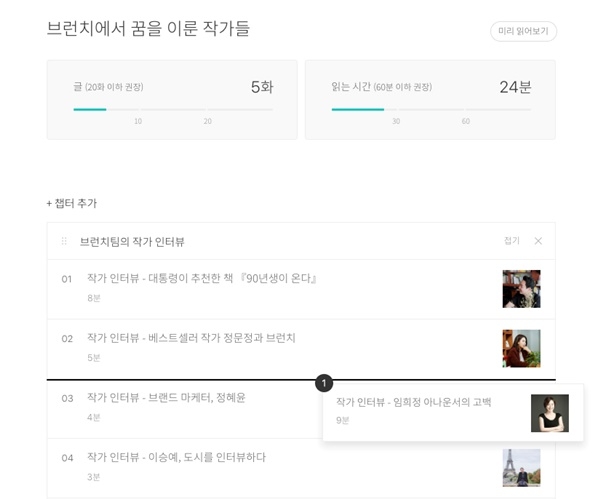This screenshot has height=499, width=600.
Task: Click the 글 count progress bar
Action: coord(172,109)
